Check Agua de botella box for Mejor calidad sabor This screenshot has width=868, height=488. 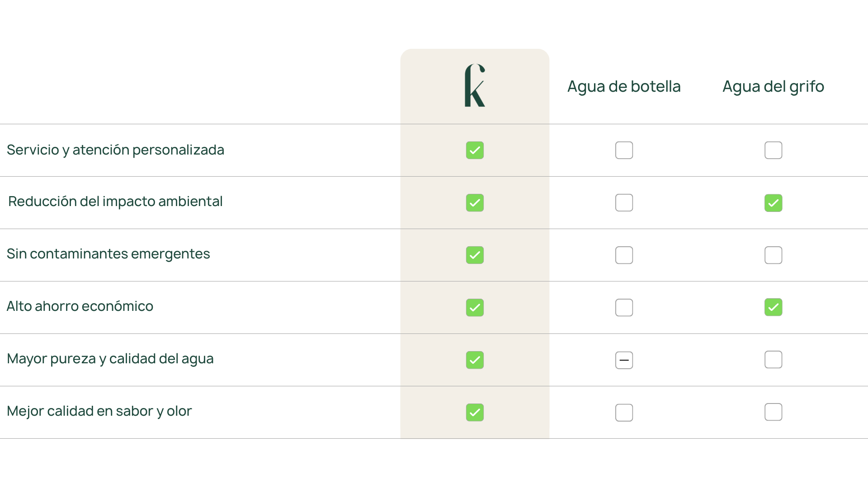click(624, 413)
